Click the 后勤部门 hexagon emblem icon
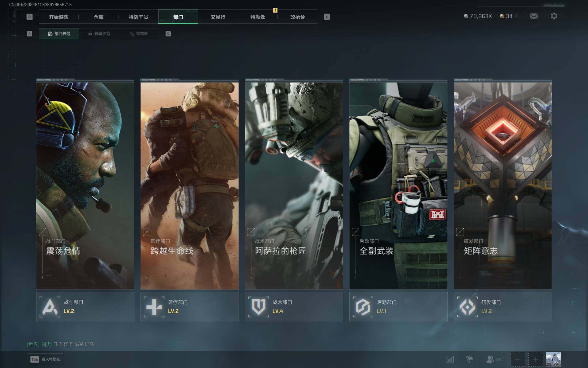Viewport: 588px width, 368px height. pos(363,307)
